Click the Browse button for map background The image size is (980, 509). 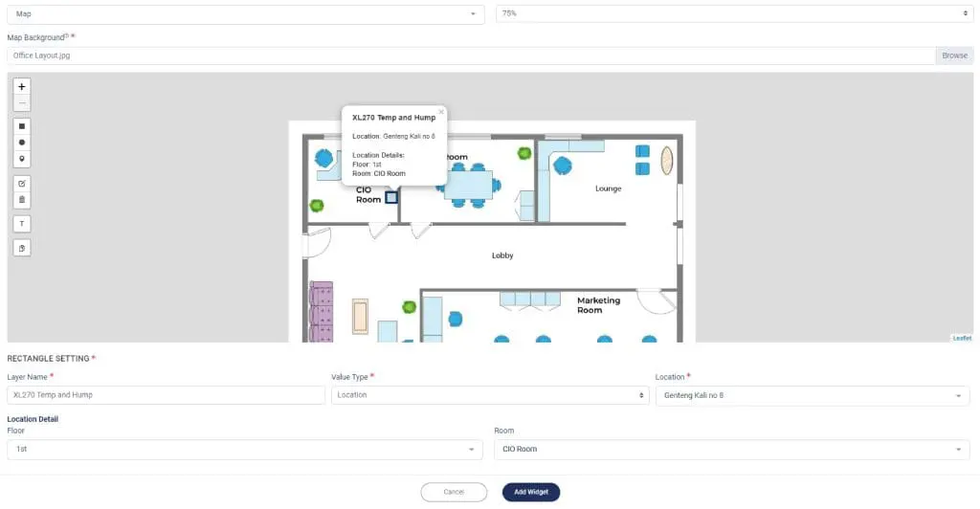click(x=954, y=55)
